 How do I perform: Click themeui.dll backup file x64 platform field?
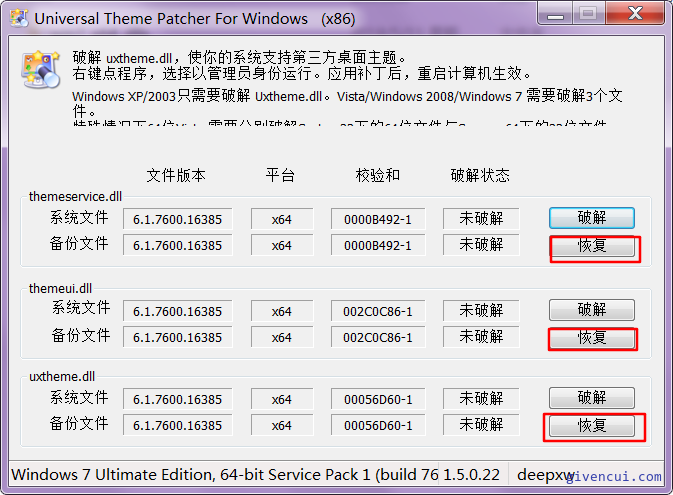282,337
